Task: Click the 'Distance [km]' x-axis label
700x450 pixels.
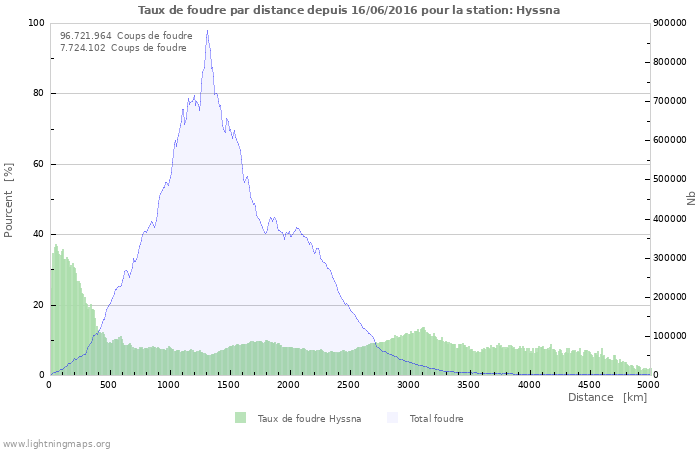Action: coord(607,397)
